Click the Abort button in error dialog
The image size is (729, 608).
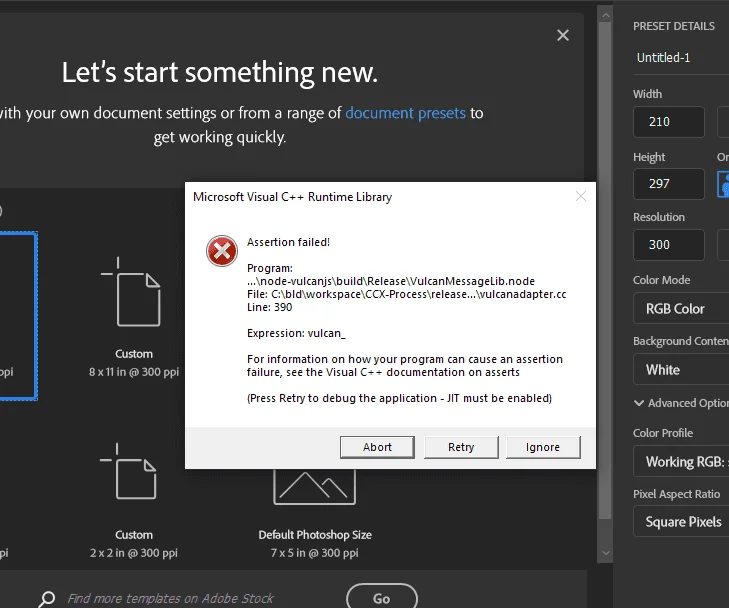click(x=377, y=447)
